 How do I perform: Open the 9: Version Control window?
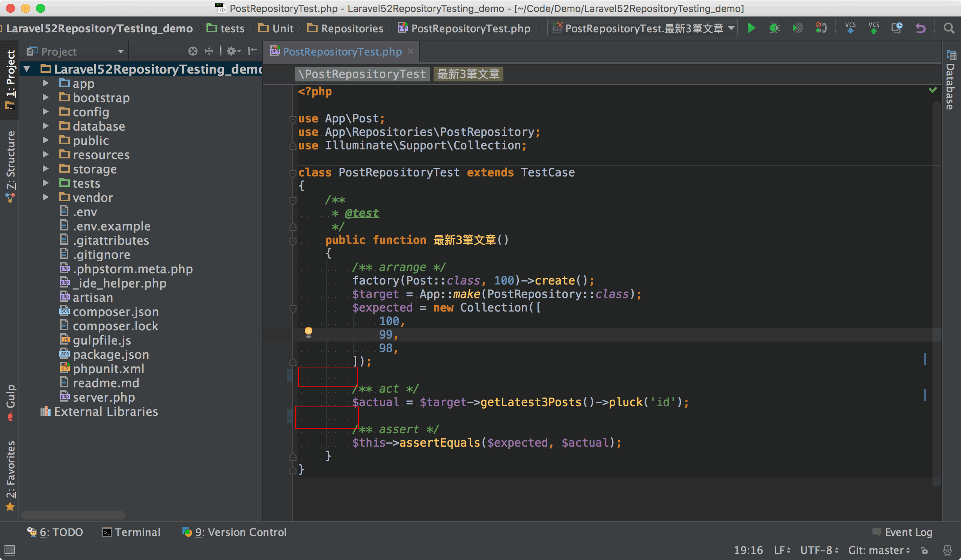coord(235,532)
